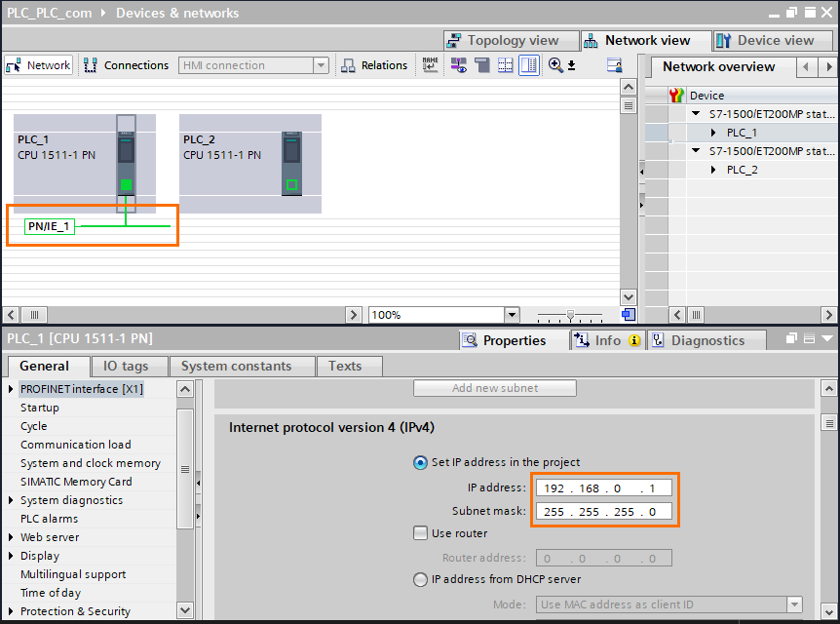
Task: Switch to Device view tab
Action: [774, 40]
